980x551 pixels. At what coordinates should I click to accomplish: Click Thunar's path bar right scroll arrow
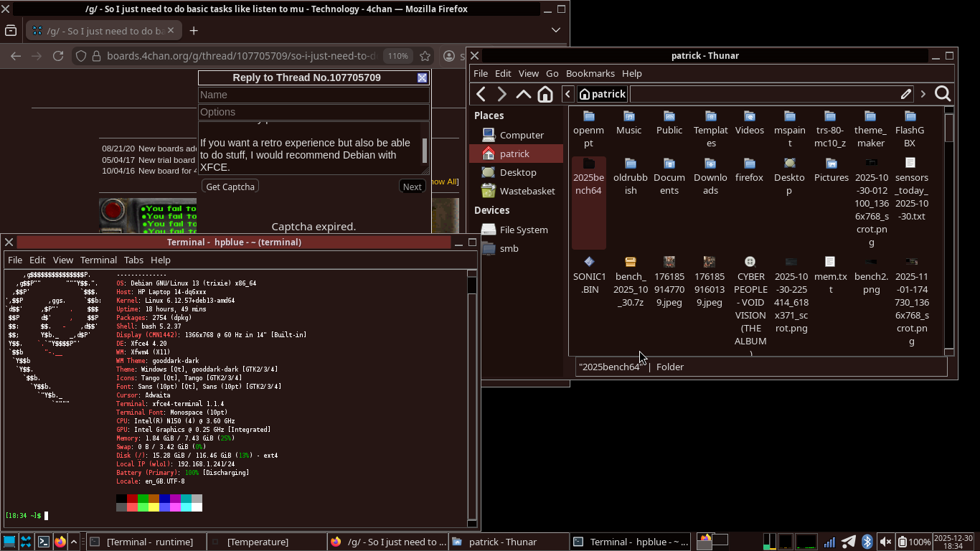(923, 94)
